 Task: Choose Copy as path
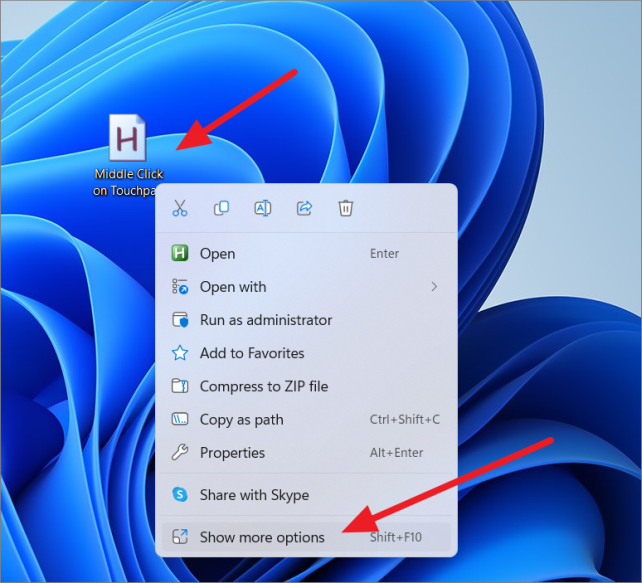click(x=306, y=419)
